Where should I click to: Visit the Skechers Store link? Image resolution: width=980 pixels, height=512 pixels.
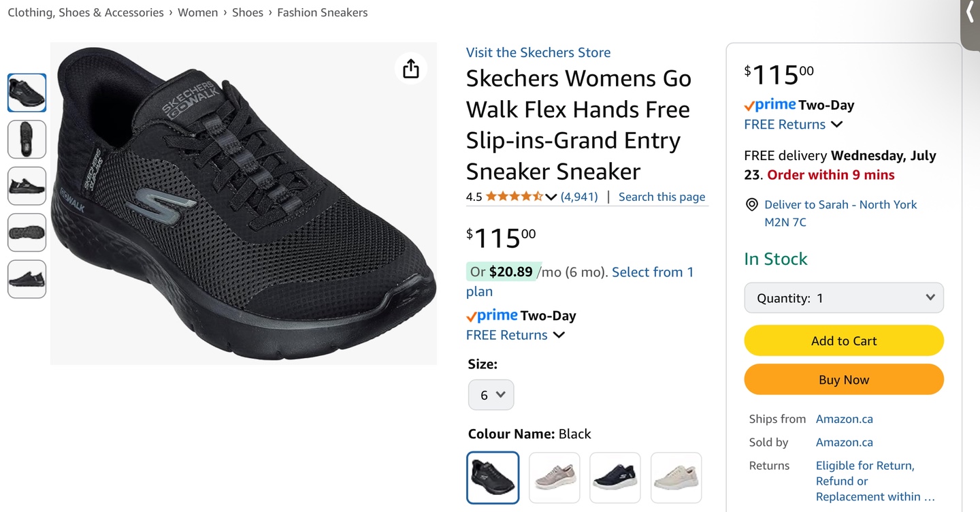point(538,52)
